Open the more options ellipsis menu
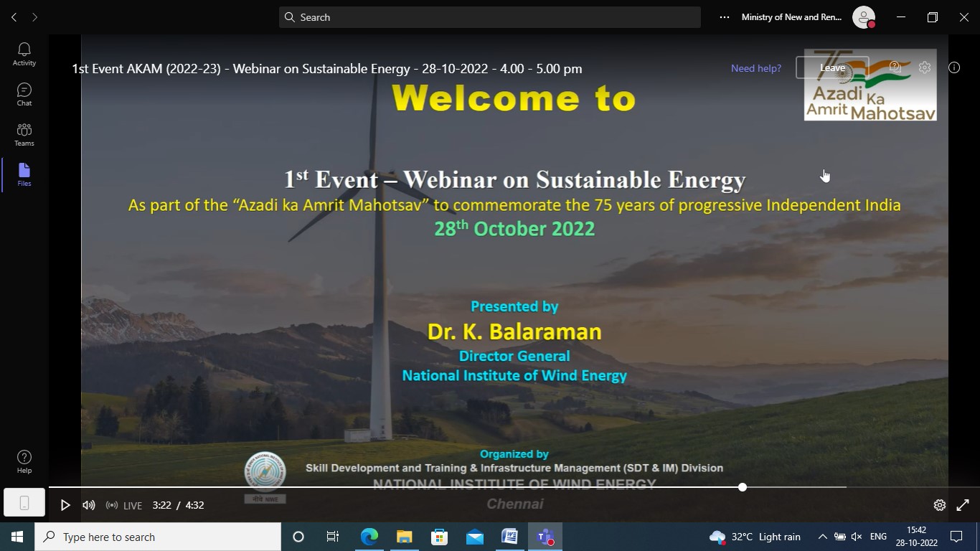 (x=725, y=17)
